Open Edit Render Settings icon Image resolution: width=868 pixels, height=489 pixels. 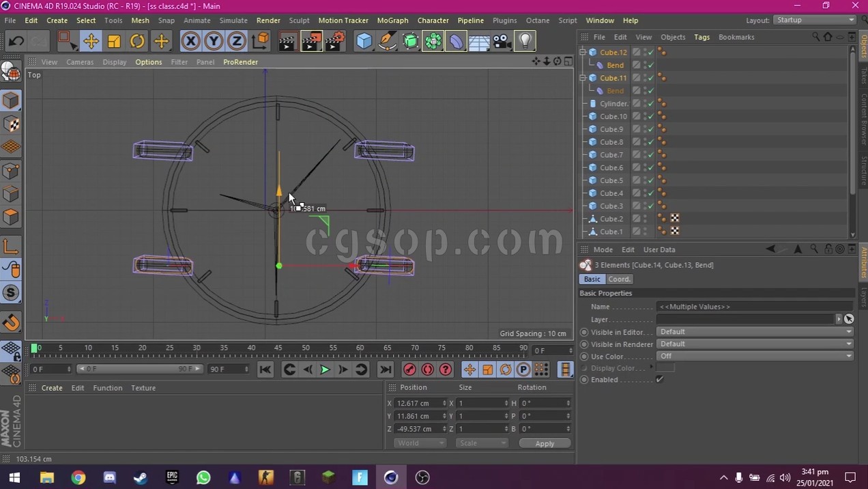335,42
